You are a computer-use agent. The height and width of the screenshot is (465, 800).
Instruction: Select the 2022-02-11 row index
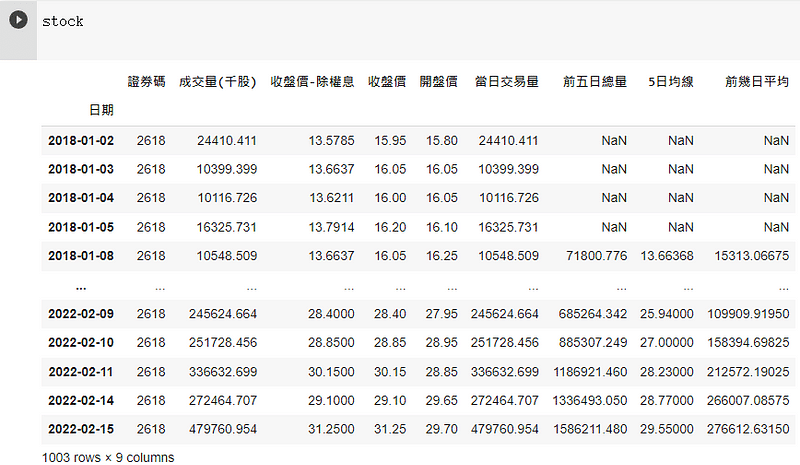click(x=81, y=371)
